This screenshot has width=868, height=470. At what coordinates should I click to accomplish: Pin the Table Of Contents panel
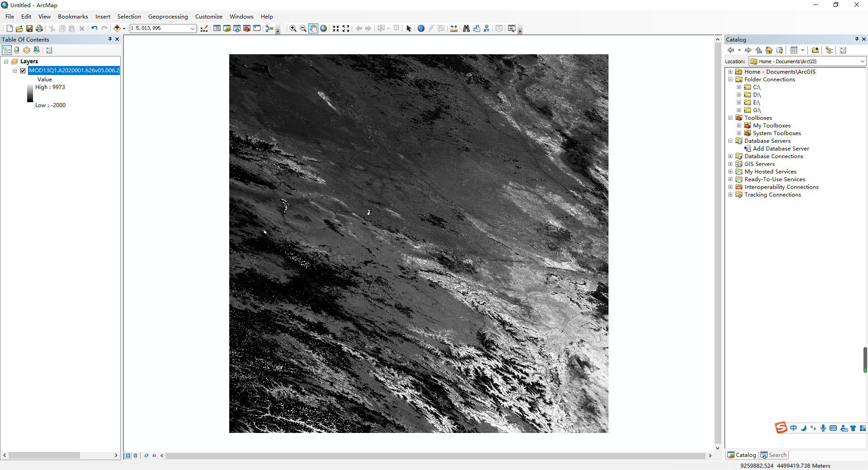coord(110,39)
